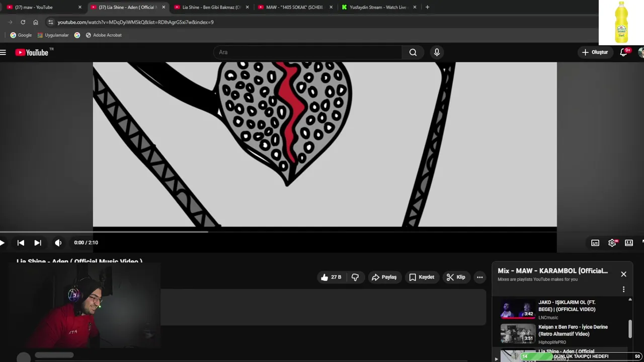Close the Yusfaydin Stream tab
This screenshot has height=362, width=644.
415,7
